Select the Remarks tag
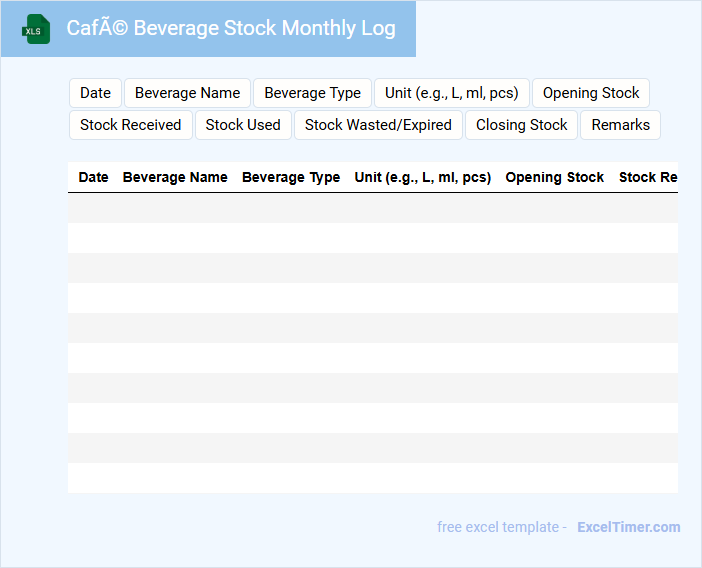This screenshot has width=702, height=568. (x=620, y=125)
